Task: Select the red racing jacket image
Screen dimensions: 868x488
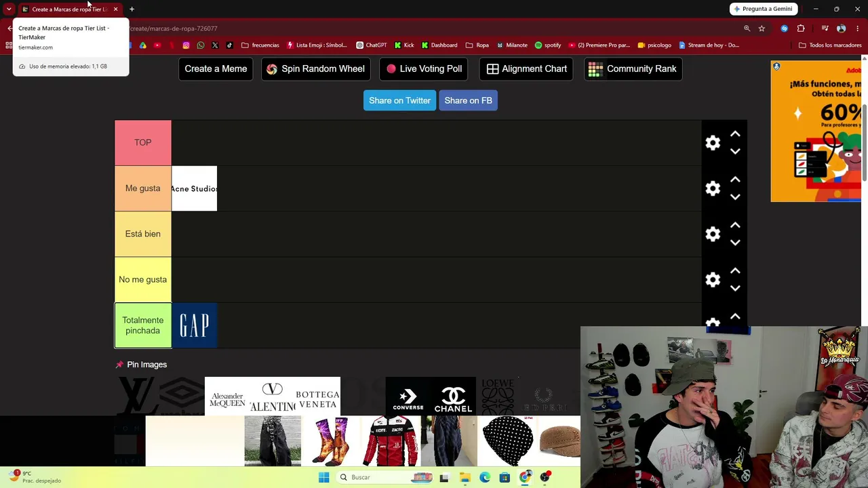Action: [391, 441]
